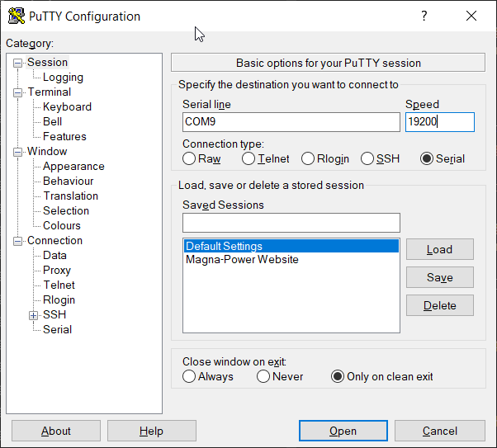497x448 pixels.
Task: Open the Serial category in tree
Action: 57,329
